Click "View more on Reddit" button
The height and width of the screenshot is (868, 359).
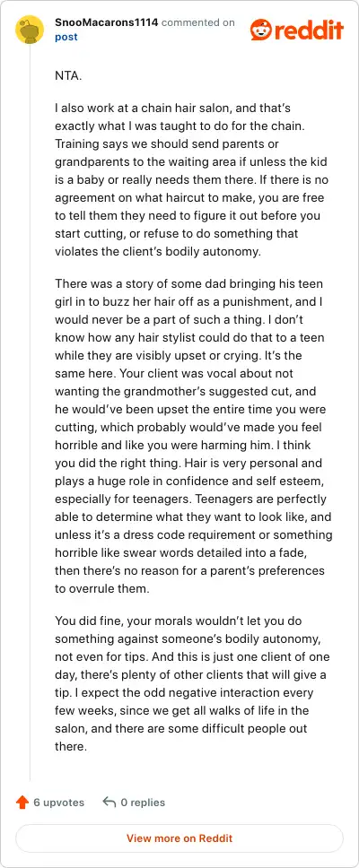pos(179,838)
